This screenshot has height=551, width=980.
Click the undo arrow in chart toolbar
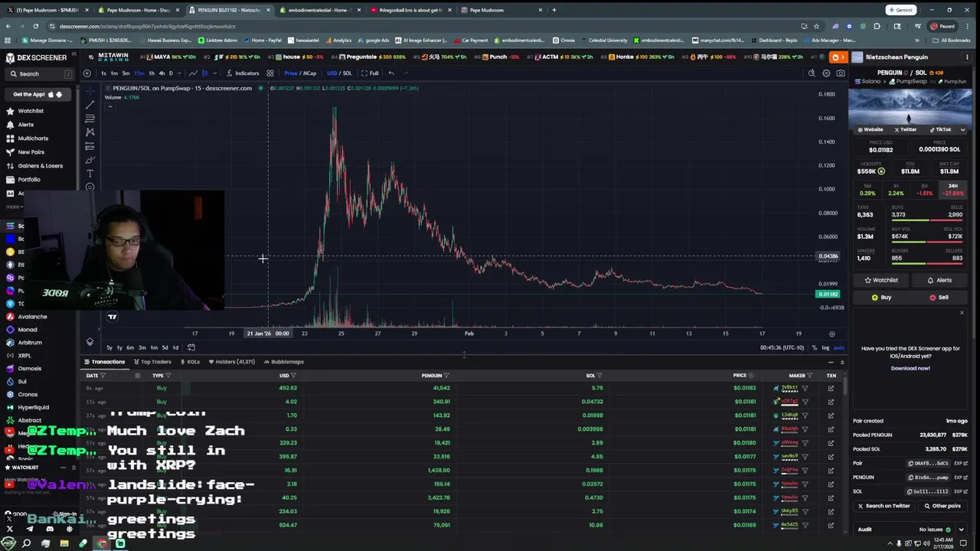391,73
